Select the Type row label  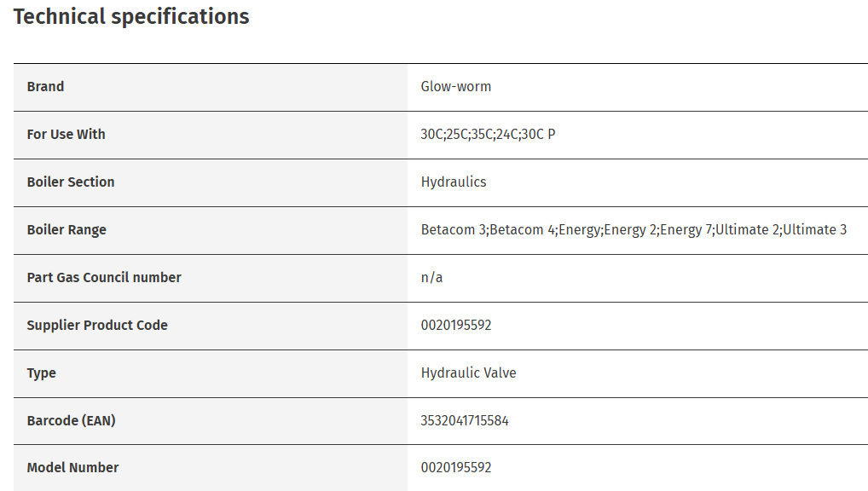tap(41, 373)
